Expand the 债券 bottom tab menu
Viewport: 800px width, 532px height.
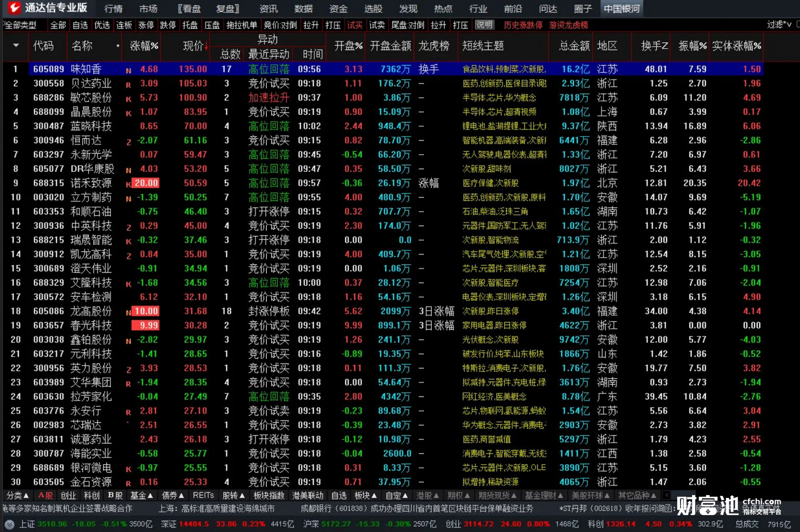[173, 496]
